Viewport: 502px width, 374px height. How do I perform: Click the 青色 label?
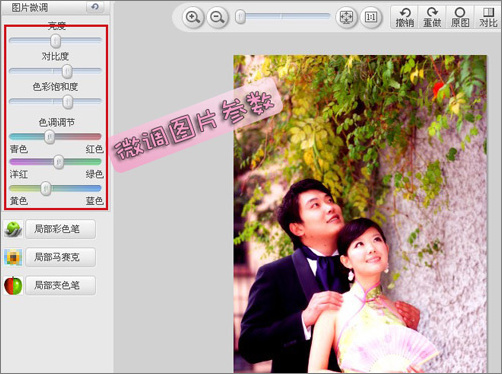[19, 149]
